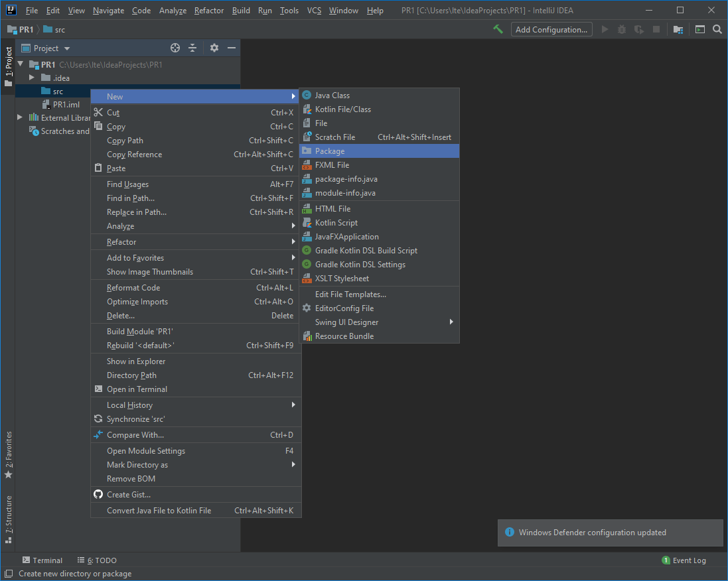Expand the Refactor submenu in context menu
The width and height of the screenshot is (728, 581).
point(196,242)
